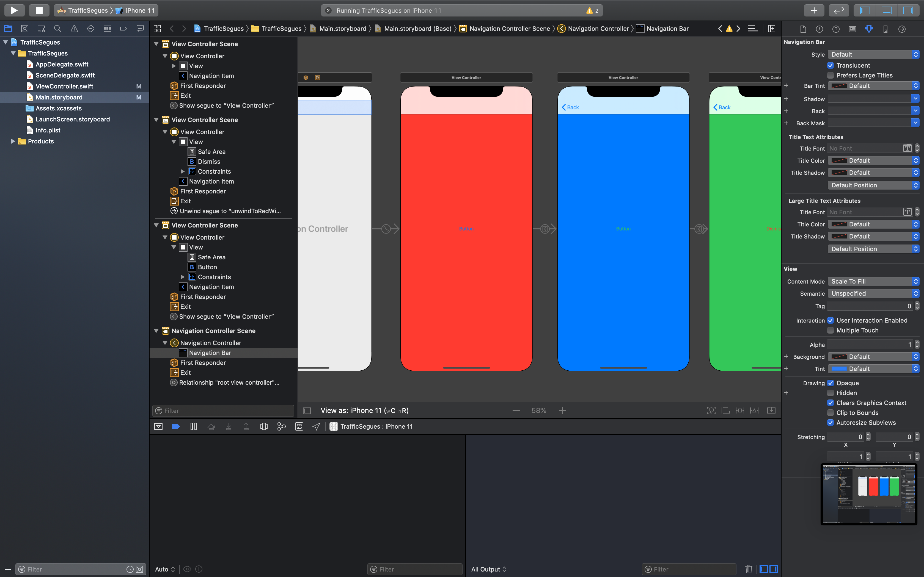Click the Debug Memory Graph icon

(x=281, y=426)
